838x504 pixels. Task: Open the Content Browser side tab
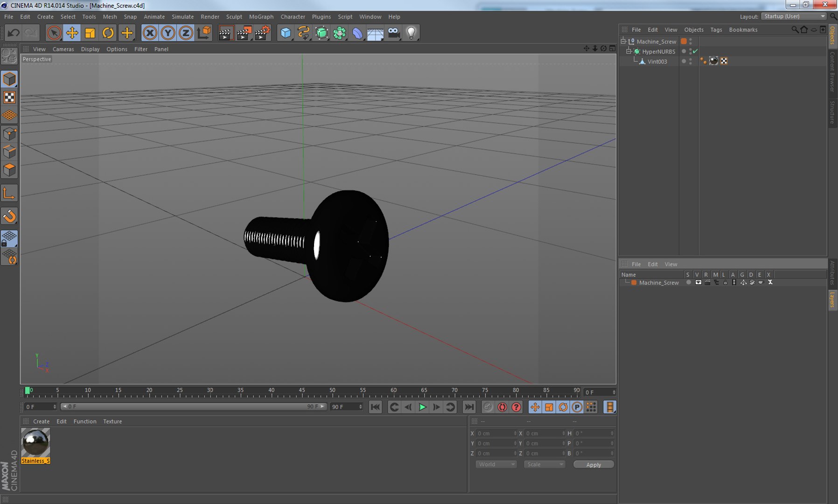click(832, 72)
